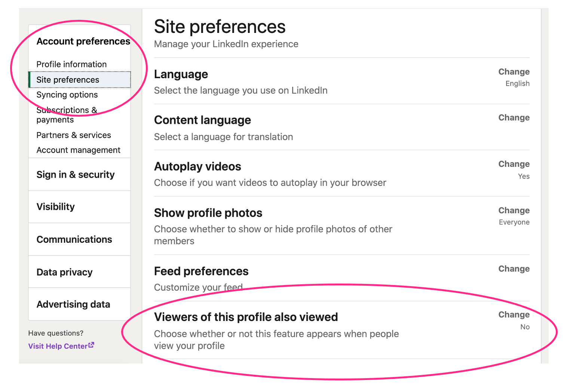Screen dimensions: 588x389
Task: Change the Content language setting
Action: [514, 118]
